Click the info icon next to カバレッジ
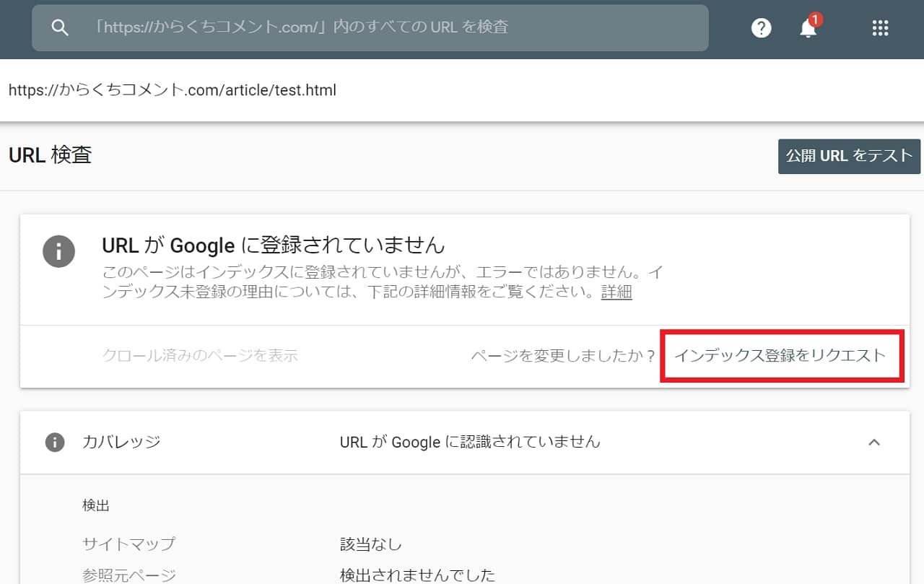Image resolution: width=924 pixels, height=584 pixels. click(55, 442)
